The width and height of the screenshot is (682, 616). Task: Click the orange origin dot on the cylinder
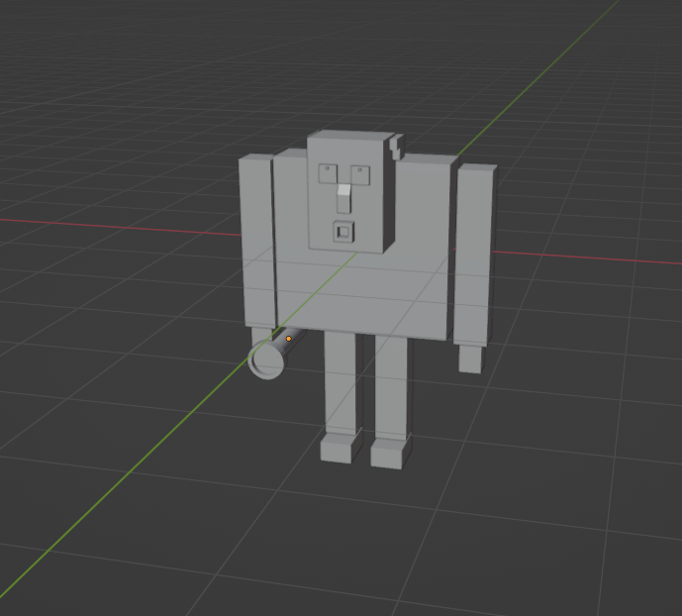288,339
